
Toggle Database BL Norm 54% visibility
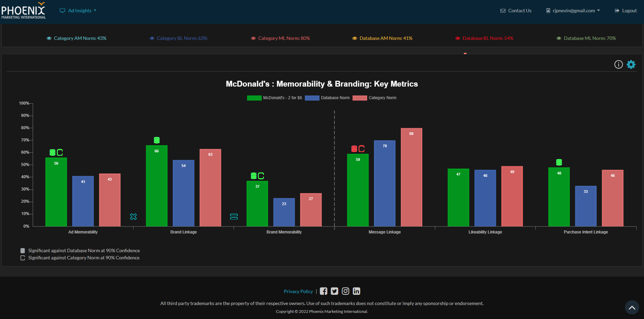coord(484,38)
